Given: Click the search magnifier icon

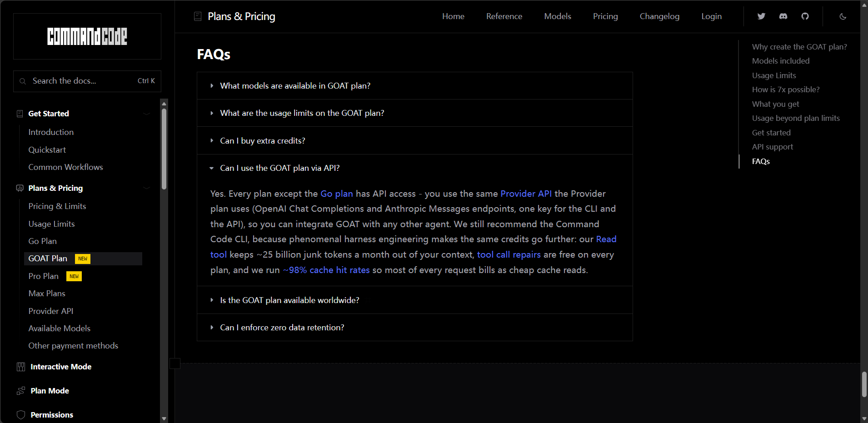Looking at the screenshot, I should pos(23,81).
